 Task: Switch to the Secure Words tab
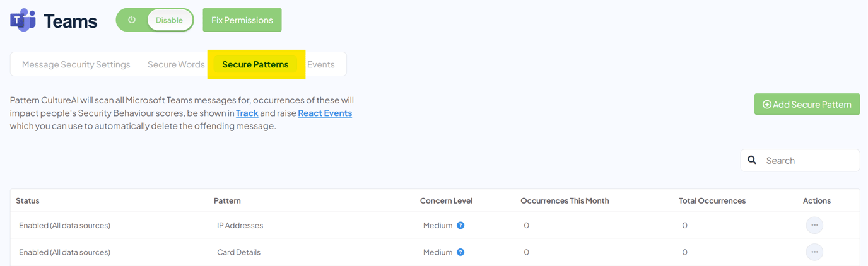pos(176,64)
